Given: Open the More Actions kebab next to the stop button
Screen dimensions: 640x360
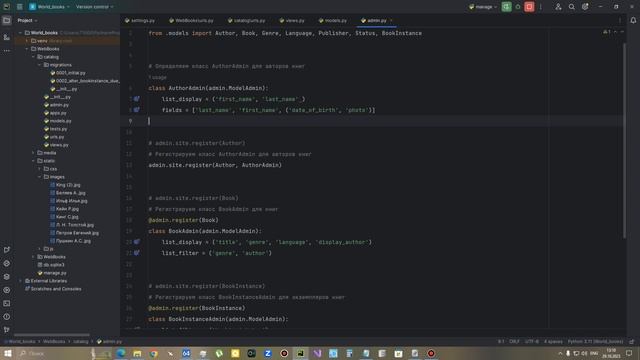Looking at the screenshot, I should [540, 7].
